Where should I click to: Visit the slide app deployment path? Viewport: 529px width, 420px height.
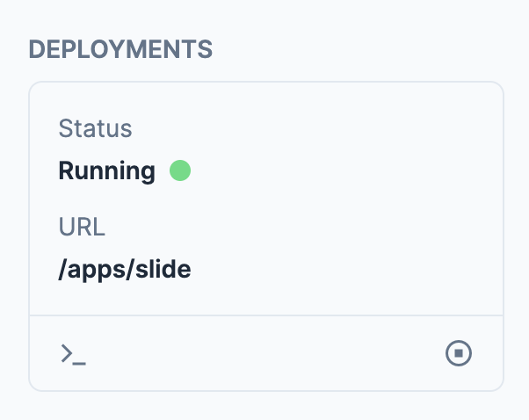[125, 269]
